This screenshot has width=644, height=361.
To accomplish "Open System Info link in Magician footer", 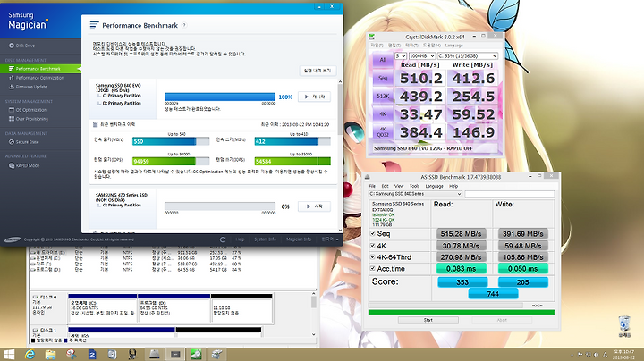I will (265, 239).
